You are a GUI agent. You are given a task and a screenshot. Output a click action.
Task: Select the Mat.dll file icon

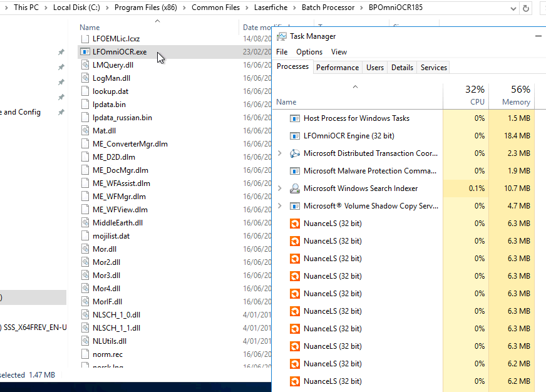85,131
